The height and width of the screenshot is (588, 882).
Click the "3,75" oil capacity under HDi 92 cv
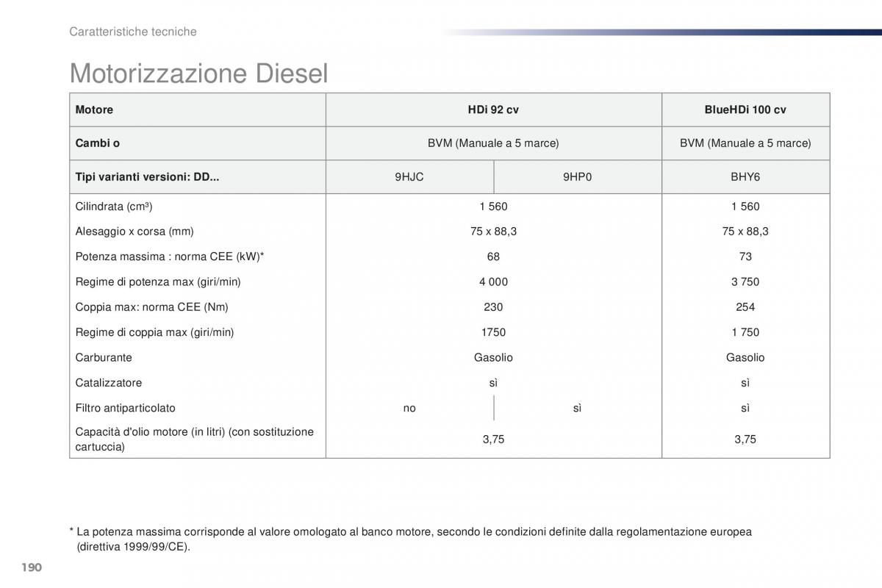(x=493, y=440)
